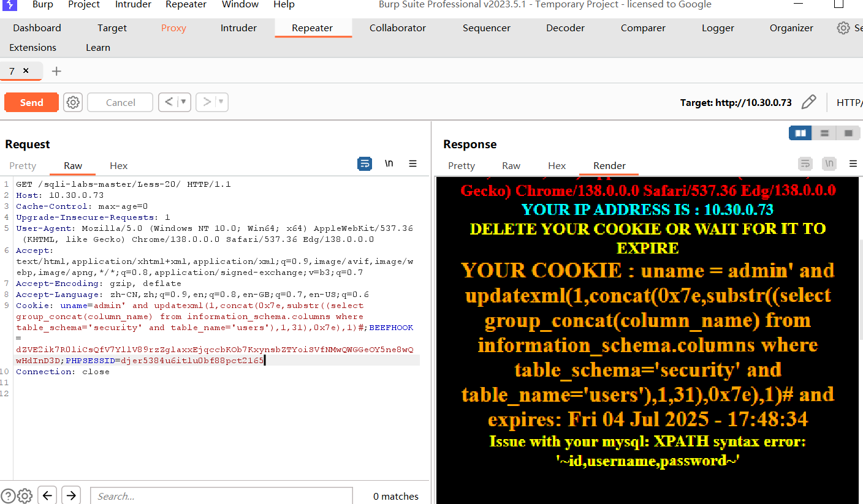
Task: Open the Burp menu
Action: tap(43, 4)
